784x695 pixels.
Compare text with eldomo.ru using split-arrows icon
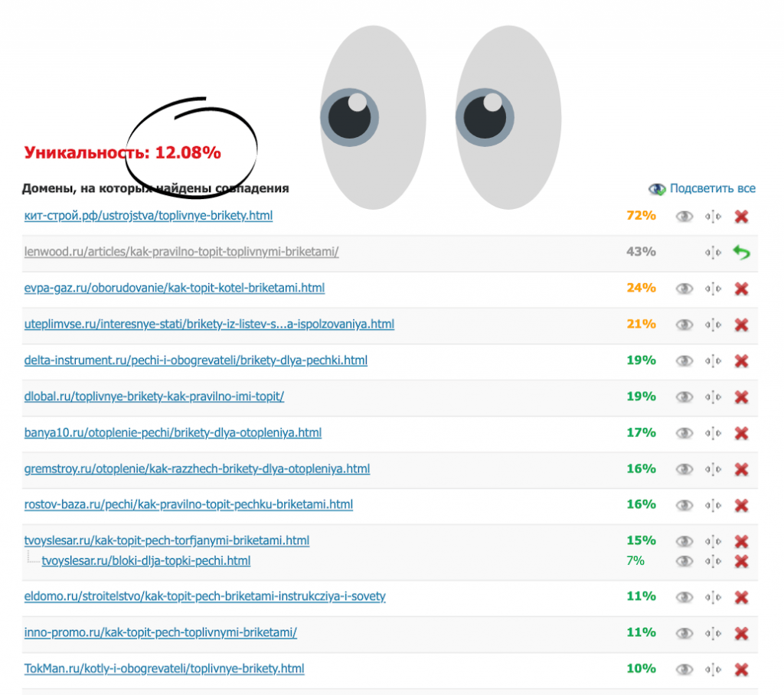point(713,597)
